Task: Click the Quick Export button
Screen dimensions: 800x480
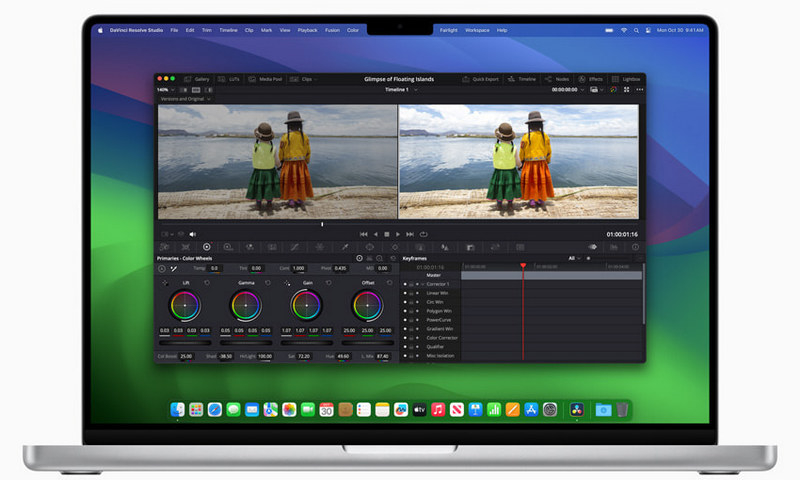Action: click(x=483, y=78)
